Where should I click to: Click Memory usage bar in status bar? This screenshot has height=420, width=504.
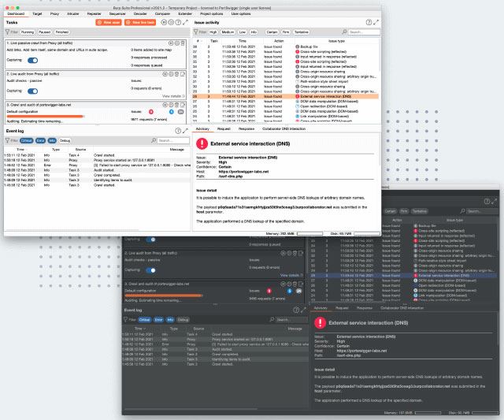pyautogui.click(x=309, y=233)
